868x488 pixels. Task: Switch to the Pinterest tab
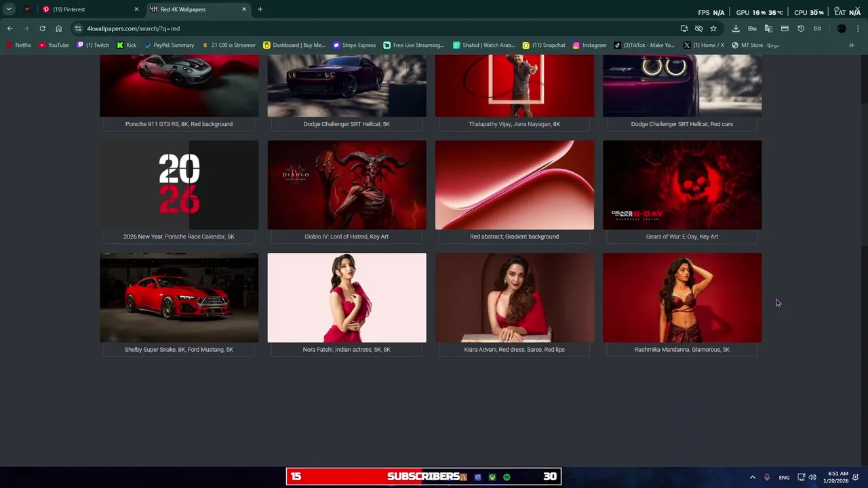point(90,9)
